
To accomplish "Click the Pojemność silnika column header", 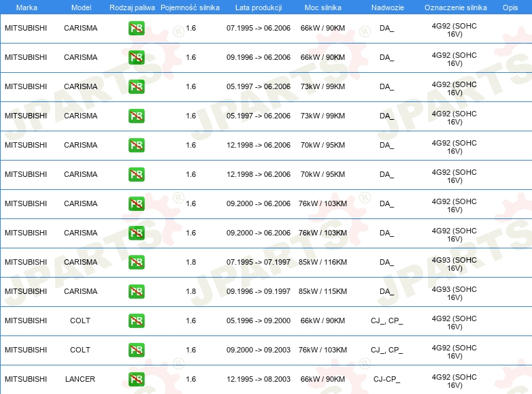I will [190, 7].
